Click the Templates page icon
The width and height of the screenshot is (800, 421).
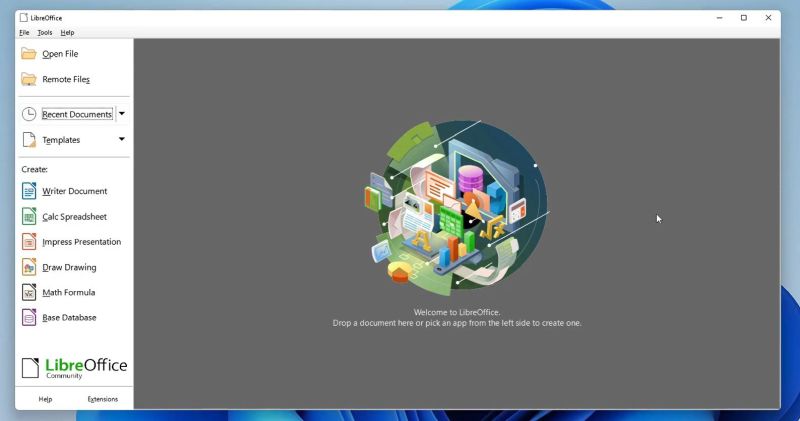pyautogui.click(x=29, y=139)
